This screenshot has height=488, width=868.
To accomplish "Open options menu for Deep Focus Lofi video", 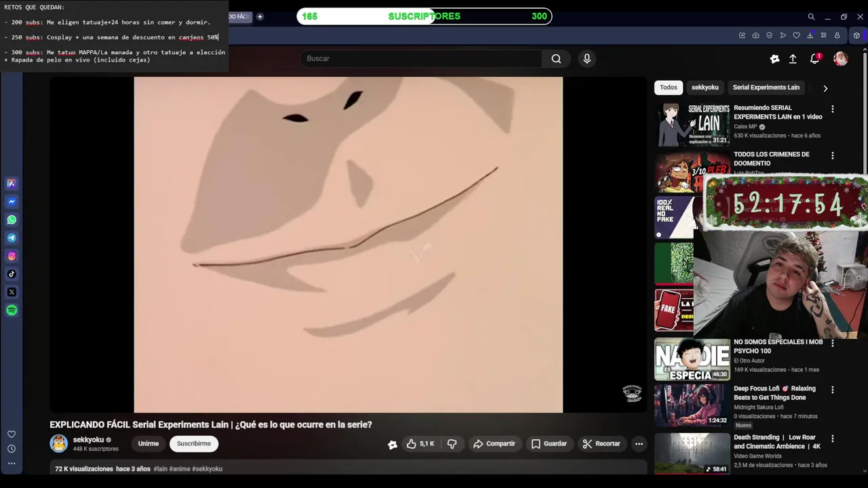I will (x=833, y=390).
